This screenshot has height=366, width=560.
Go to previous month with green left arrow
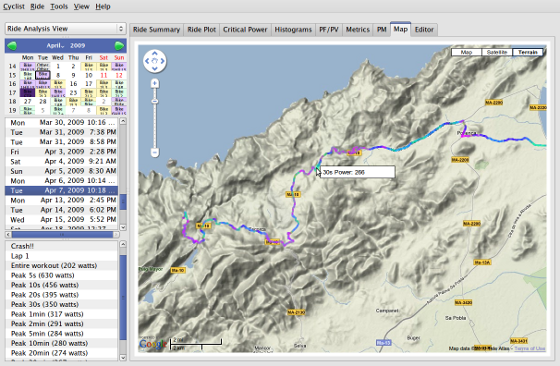click(12, 46)
